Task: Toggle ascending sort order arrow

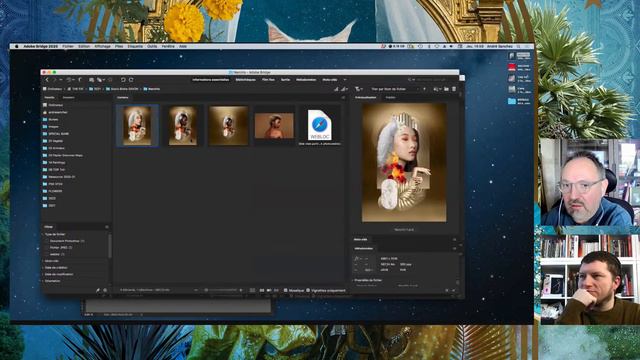Action: point(424,89)
